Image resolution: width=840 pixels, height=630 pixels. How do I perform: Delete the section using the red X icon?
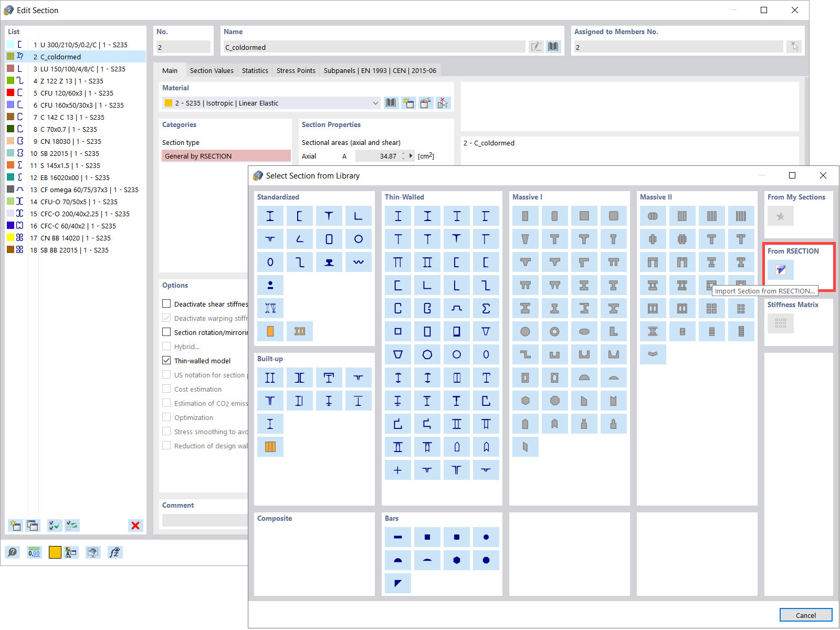(135, 526)
